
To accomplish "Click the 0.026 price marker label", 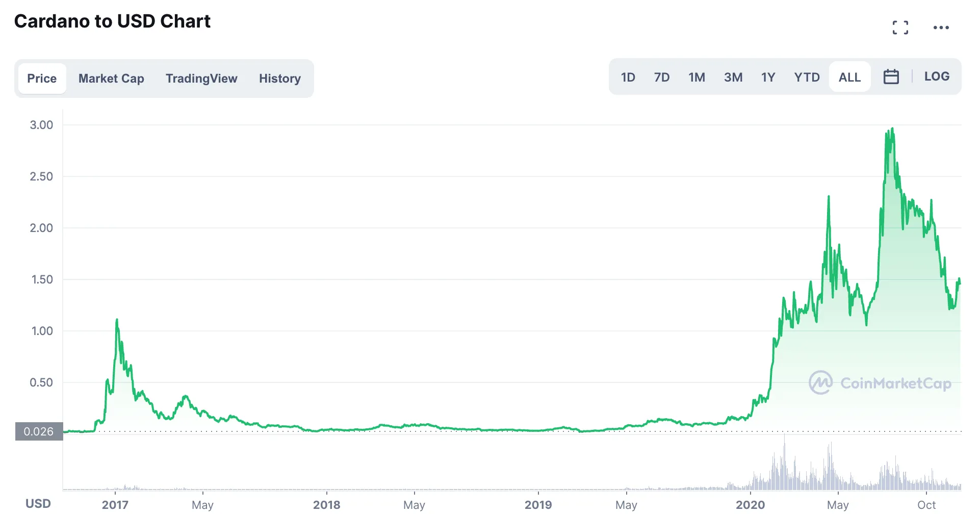I will pos(39,431).
